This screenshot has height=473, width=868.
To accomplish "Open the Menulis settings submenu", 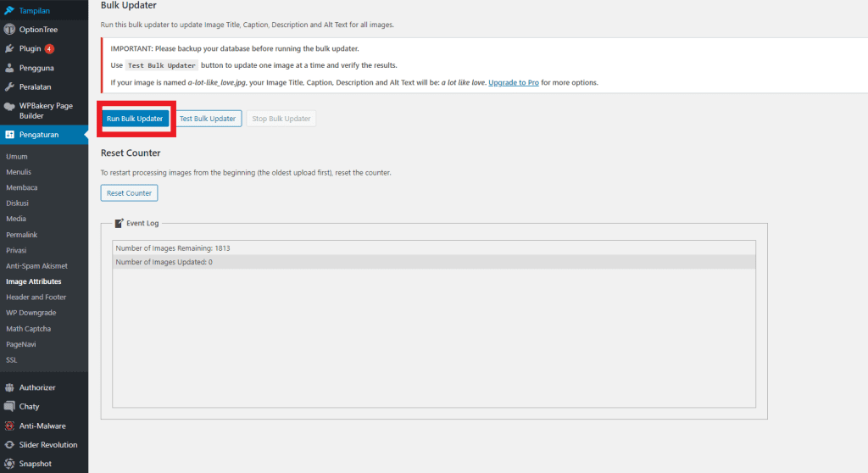I will point(19,172).
